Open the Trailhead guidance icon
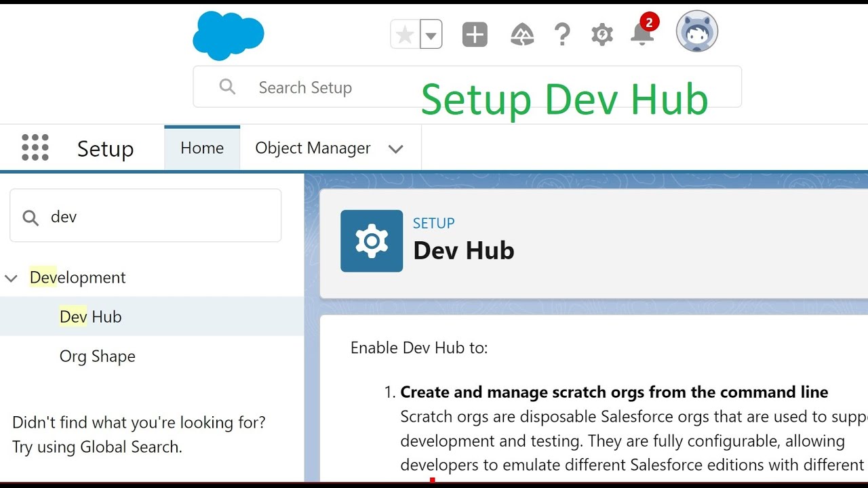The image size is (868, 488). tap(522, 35)
